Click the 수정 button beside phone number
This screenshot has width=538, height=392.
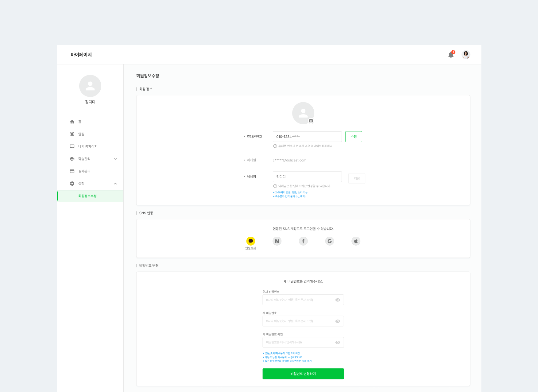(354, 137)
